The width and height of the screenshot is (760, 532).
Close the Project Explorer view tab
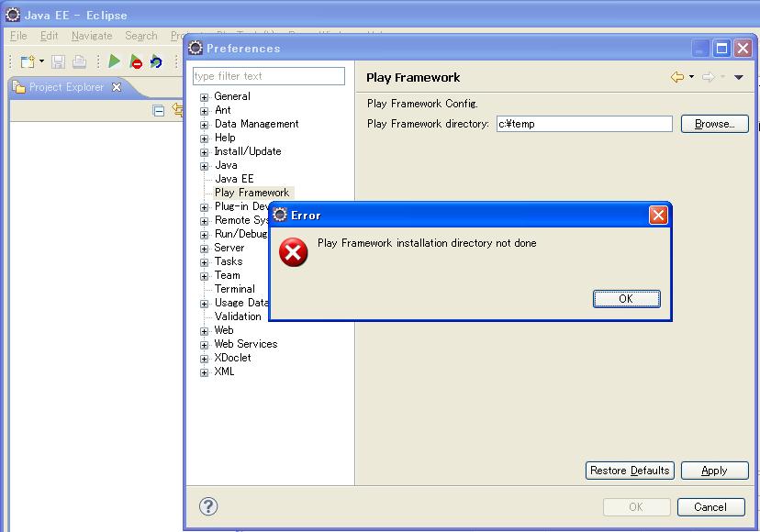click(x=117, y=87)
